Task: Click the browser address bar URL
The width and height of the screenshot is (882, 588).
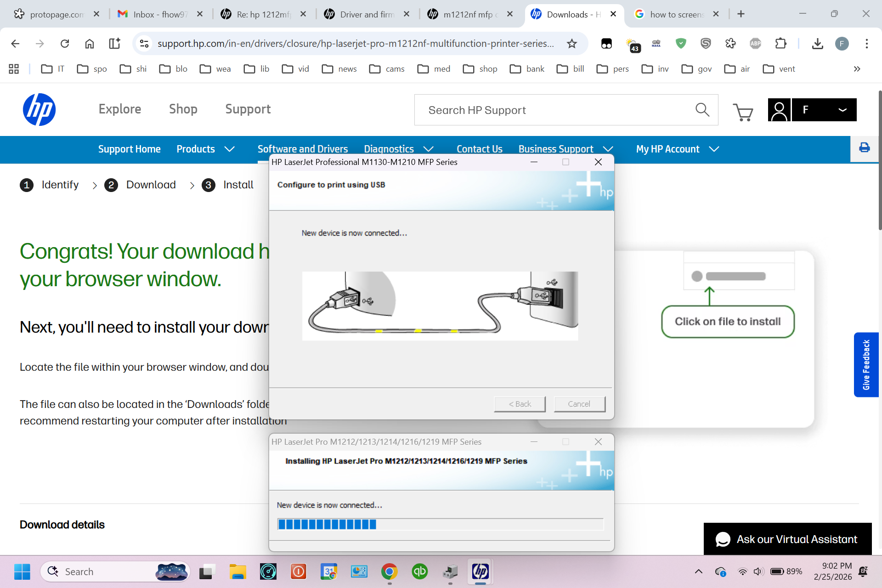Action: pyautogui.click(x=356, y=44)
